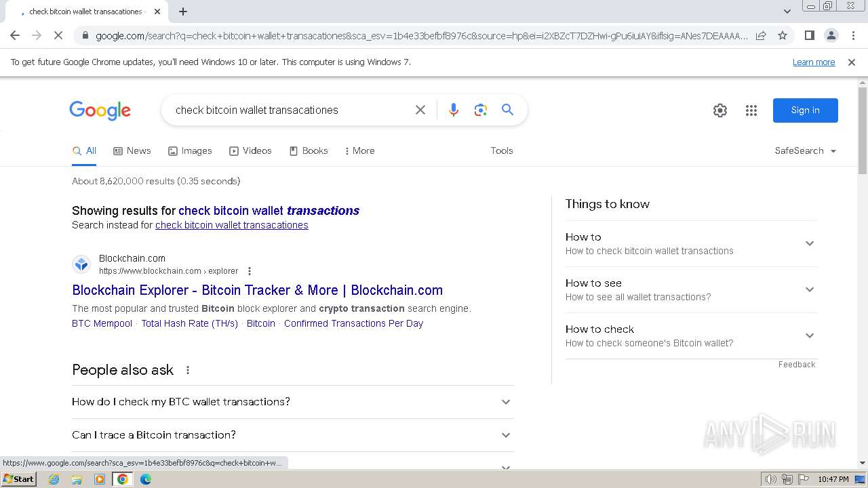Open File Explorer from taskbar
868x488 pixels.
pyautogui.click(x=77, y=479)
